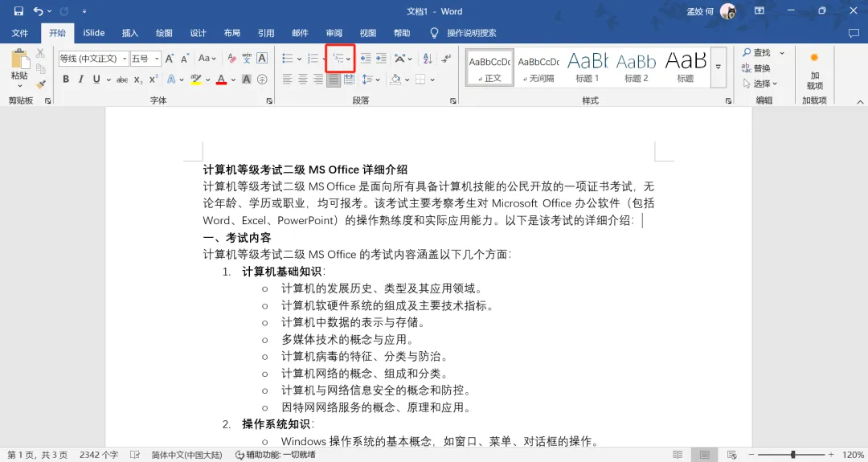The height and width of the screenshot is (462, 868).
Task: Open the ribbon display options icon
Action: (759, 10)
